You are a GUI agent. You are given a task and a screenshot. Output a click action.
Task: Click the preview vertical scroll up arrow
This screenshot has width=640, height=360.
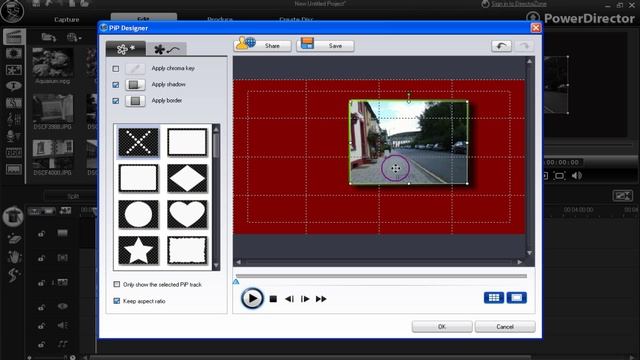530,61
